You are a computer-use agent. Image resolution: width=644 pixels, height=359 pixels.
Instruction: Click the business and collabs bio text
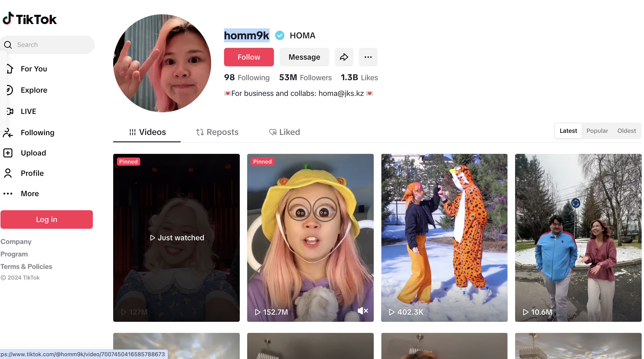[298, 93]
